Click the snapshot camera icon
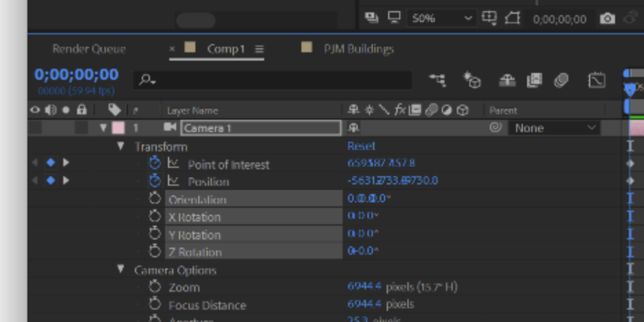Viewport: 644px width, 322px height. 608,19
